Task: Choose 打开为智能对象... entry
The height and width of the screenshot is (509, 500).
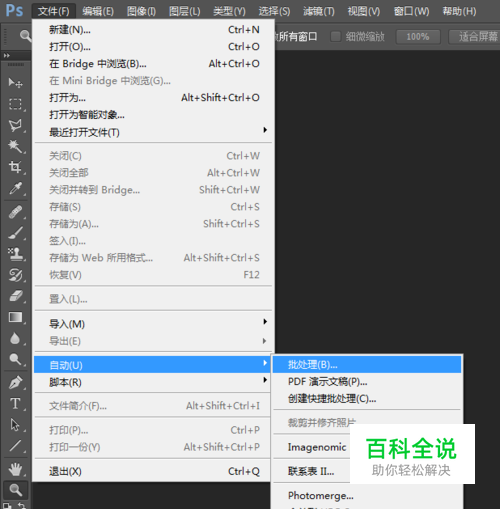Action: pos(154,115)
